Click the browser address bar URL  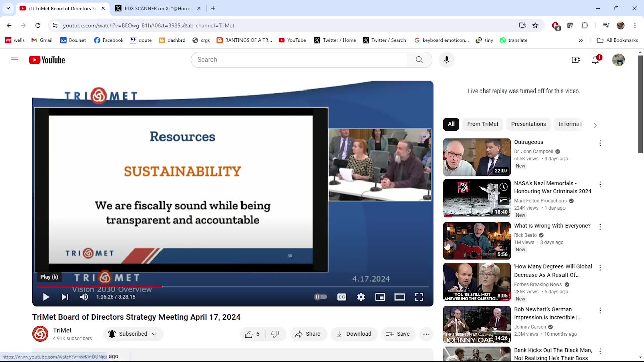149,25
